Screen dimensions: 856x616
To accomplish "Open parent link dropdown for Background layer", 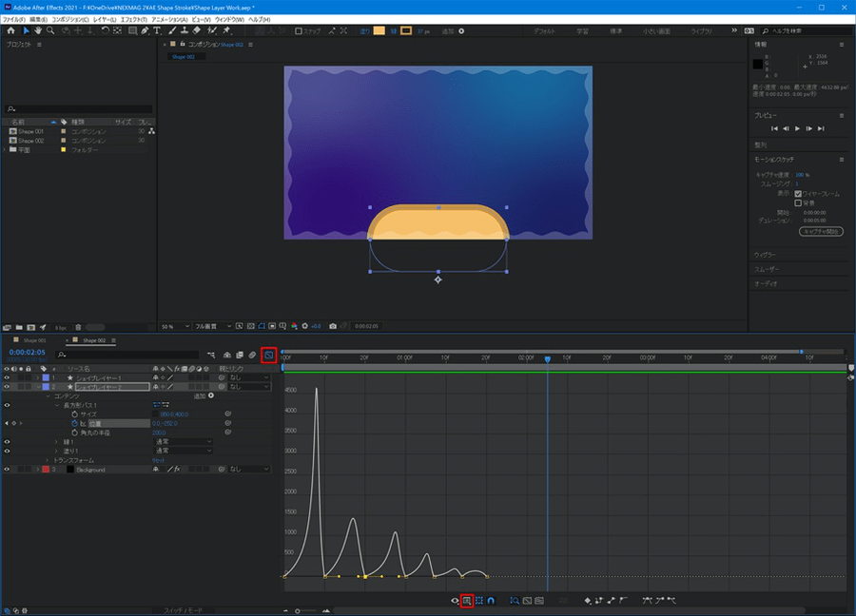I will pos(248,470).
